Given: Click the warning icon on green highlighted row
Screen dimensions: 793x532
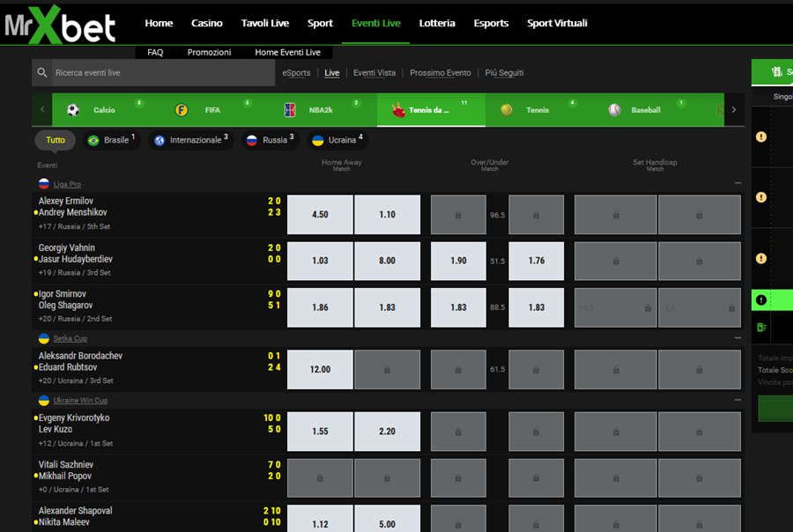Looking at the screenshot, I should pyautogui.click(x=761, y=299).
